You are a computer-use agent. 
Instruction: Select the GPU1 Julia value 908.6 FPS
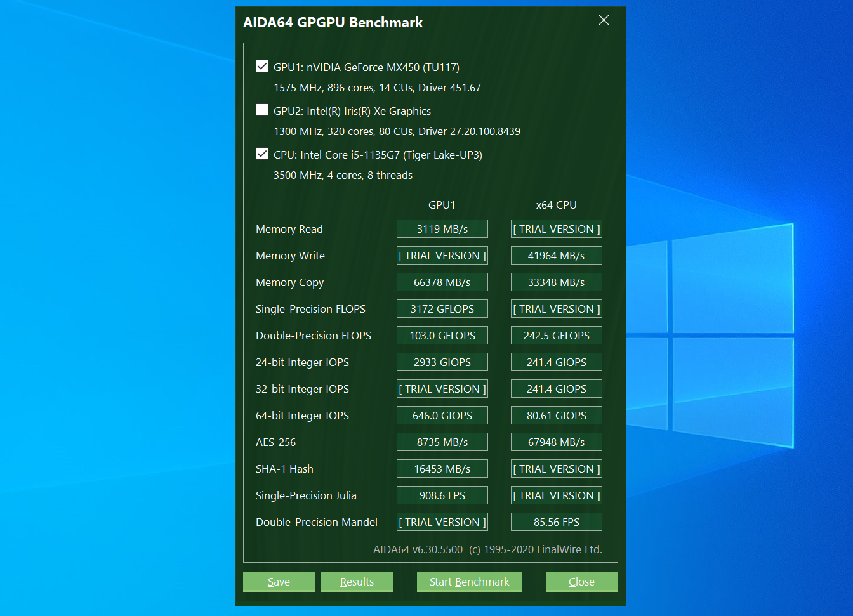point(442,495)
